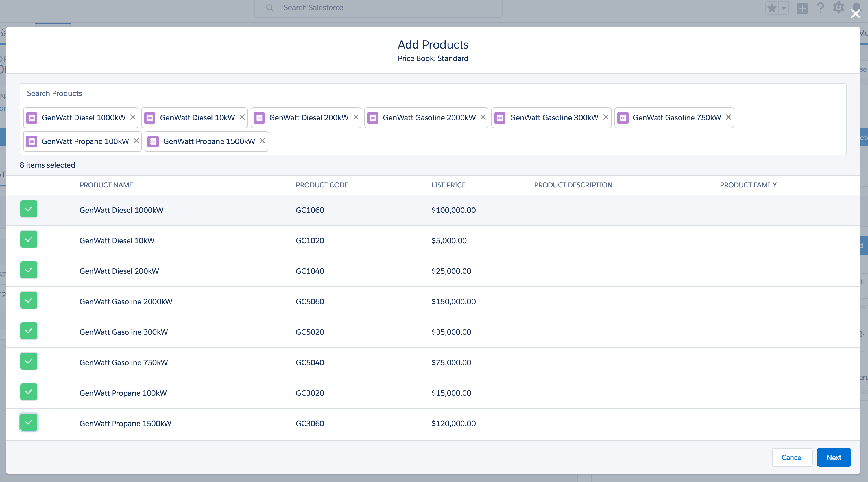Uncheck GenWatt Diesel 200kW row
This screenshot has width=868, height=482.
(x=29, y=270)
